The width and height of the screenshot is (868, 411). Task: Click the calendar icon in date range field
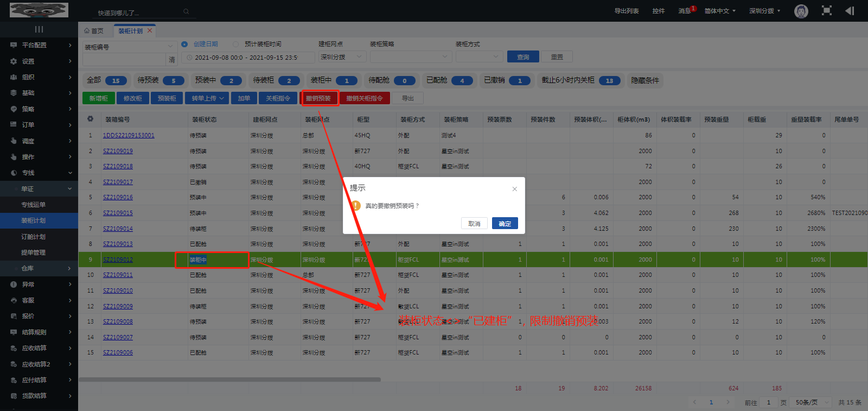[190, 57]
